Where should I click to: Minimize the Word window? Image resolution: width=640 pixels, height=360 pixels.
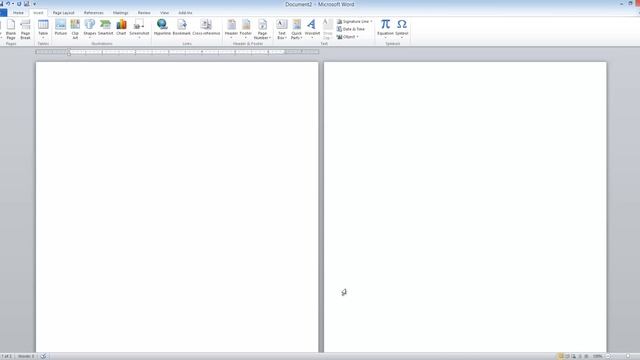click(621, 4)
